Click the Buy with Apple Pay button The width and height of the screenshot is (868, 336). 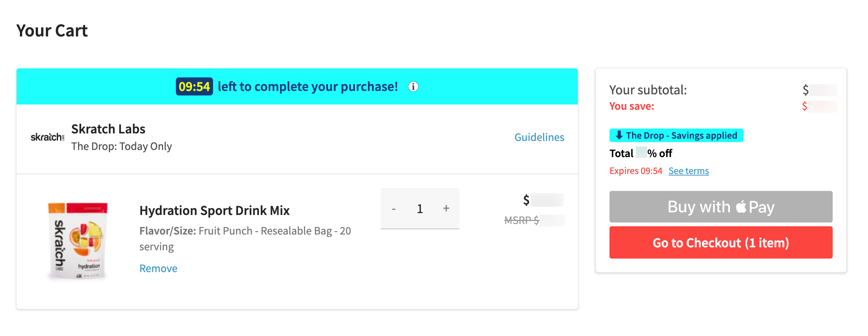tap(721, 207)
